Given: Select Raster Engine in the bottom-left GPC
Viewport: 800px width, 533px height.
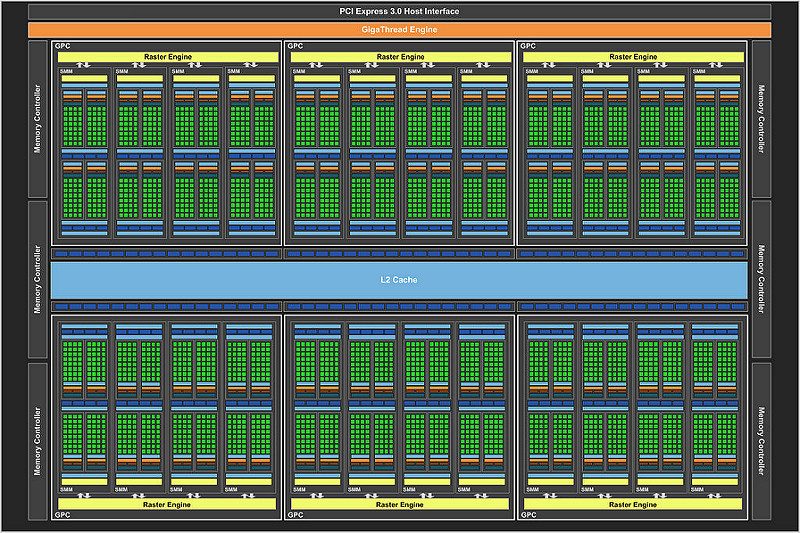Looking at the screenshot, I should point(167,503).
